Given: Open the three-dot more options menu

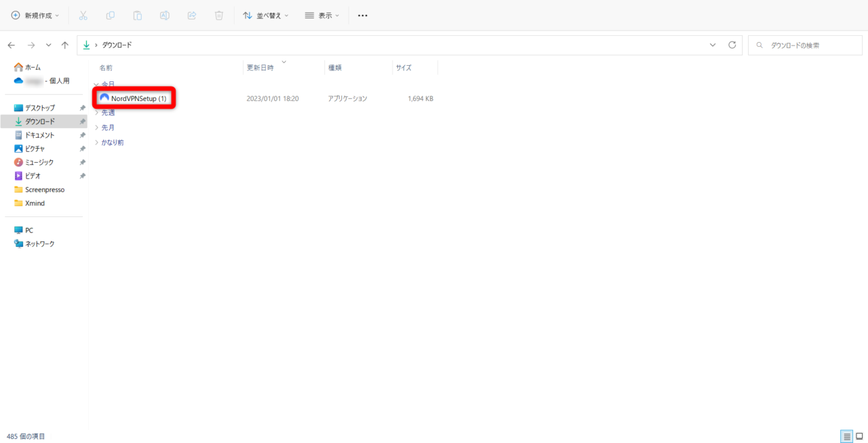Looking at the screenshot, I should pos(362,15).
